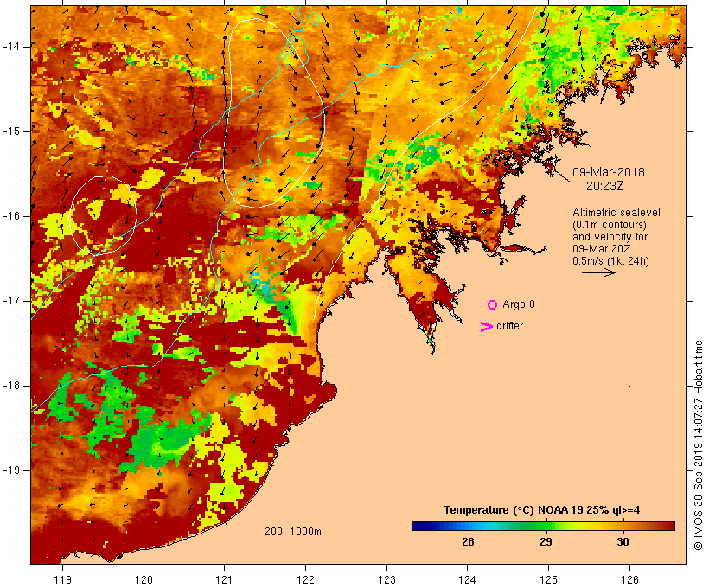Click the '200 1000m' depth label
The image size is (709, 588).
click(x=293, y=532)
